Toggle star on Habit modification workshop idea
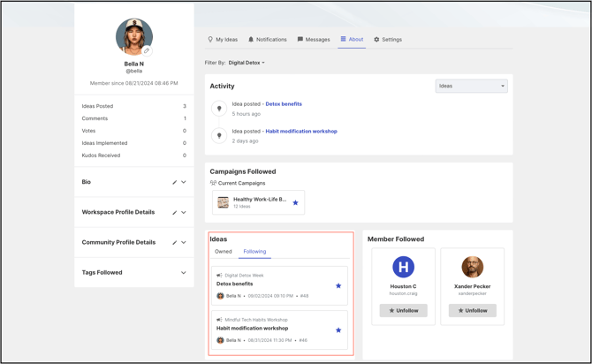Viewport: 592px width, 364px height. pyautogui.click(x=338, y=330)
